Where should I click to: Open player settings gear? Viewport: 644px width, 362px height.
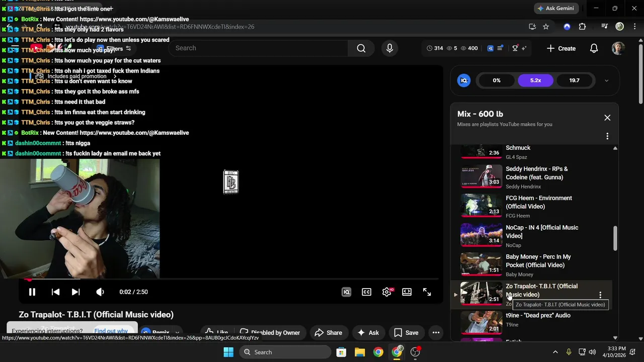point(387,292)
